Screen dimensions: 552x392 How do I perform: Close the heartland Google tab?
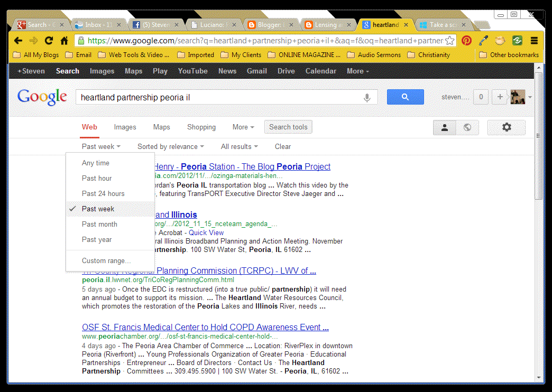tap(406, 25)
